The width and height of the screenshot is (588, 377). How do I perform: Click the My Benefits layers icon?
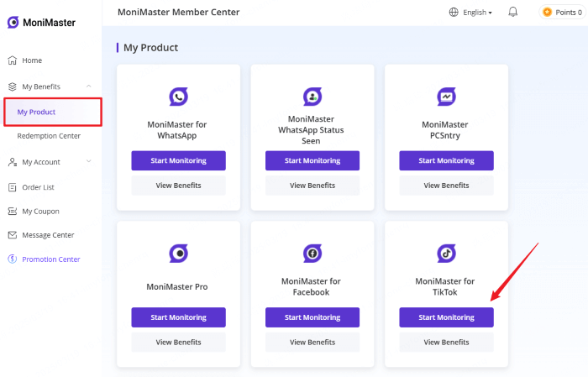click(13, 86)
